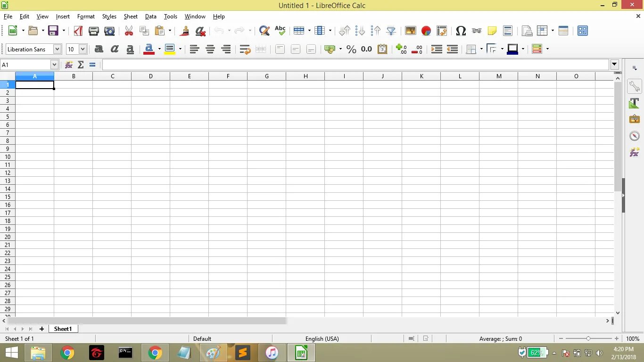Screen dimensions: 644x362
Task: Insert special character Omega icon
Action: pos(461,31)
